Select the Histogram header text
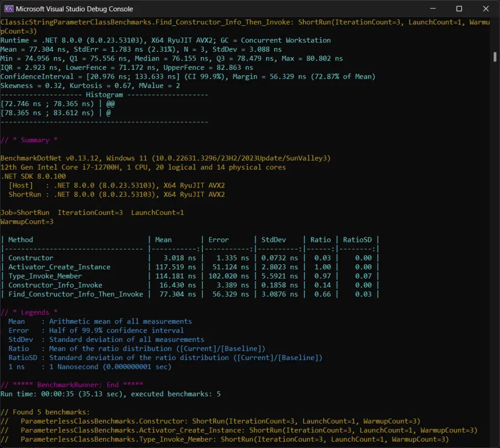500x448 pixels. coord(104,94)
